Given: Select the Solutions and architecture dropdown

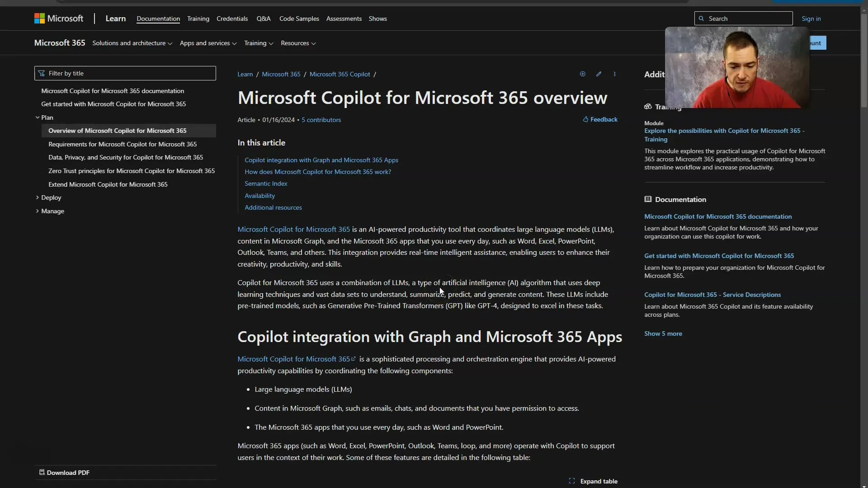Looking at the screenshot, I should [x=132, y=43].
